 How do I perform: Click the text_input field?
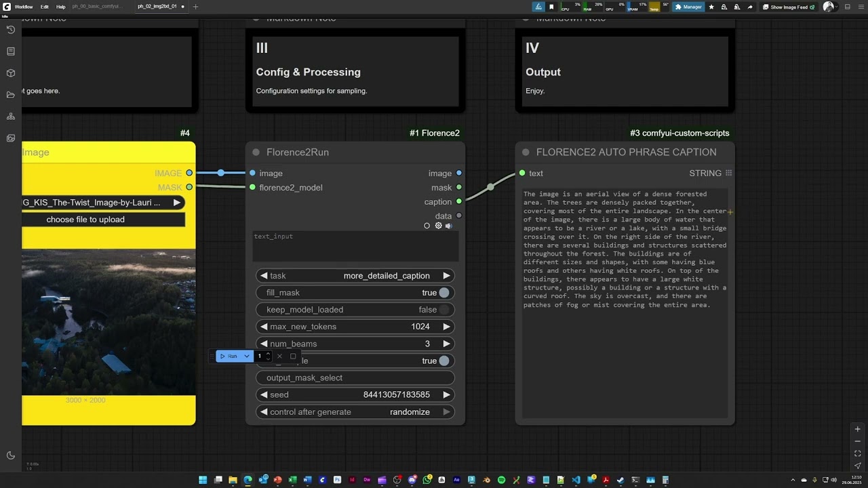point(355,246)
